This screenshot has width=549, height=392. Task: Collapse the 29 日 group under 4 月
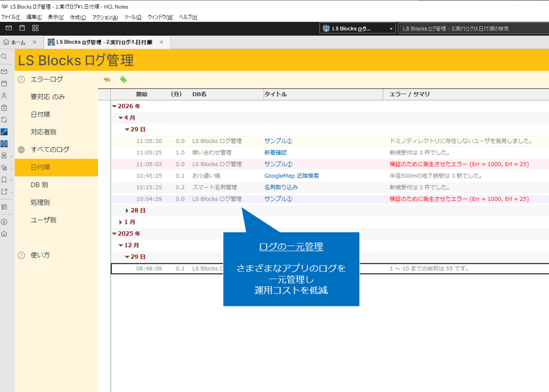[x=127, y=129]
